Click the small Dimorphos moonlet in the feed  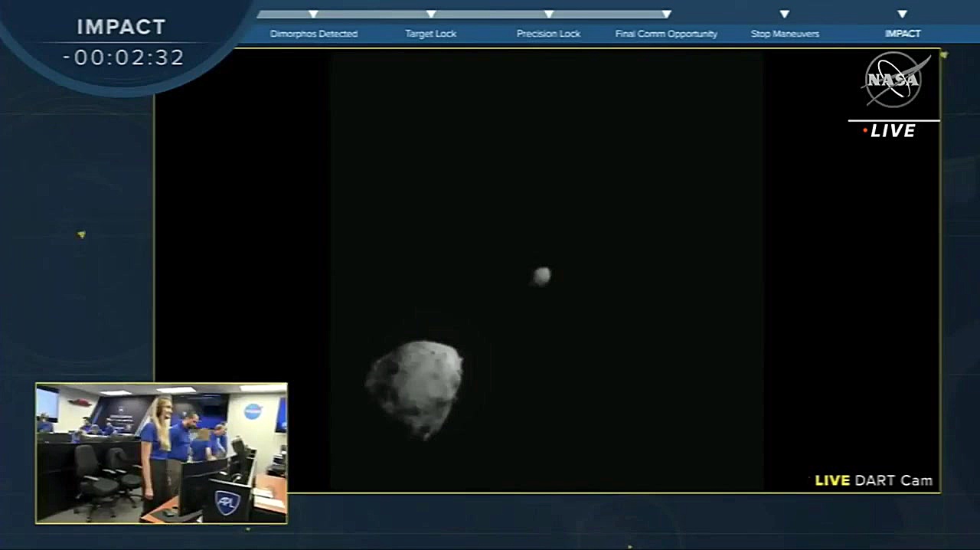tap(541, 276)
